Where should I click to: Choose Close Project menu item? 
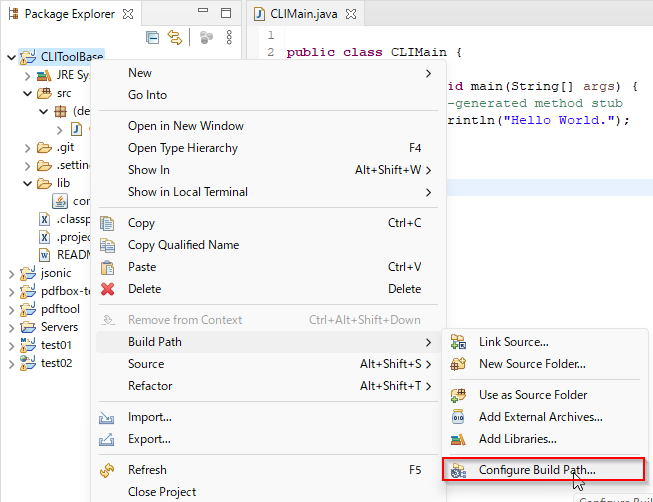point(269,492)
